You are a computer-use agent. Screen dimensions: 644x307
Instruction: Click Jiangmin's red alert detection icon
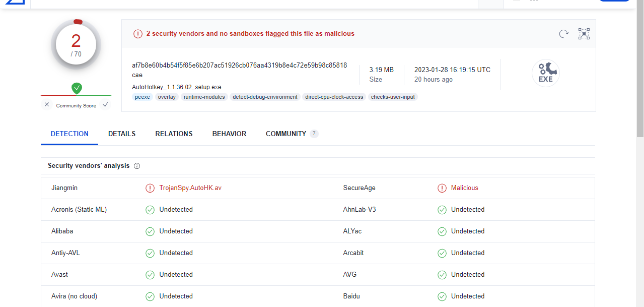150,188
